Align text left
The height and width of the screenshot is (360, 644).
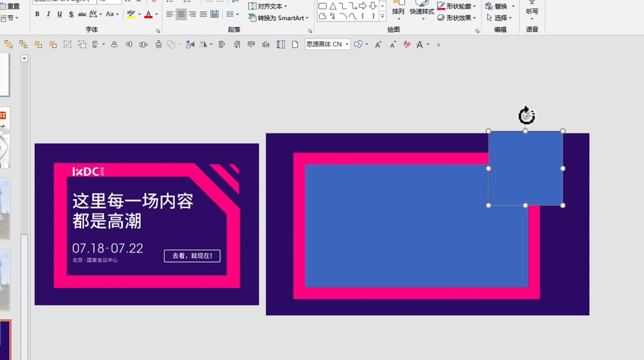click(170, 15)
